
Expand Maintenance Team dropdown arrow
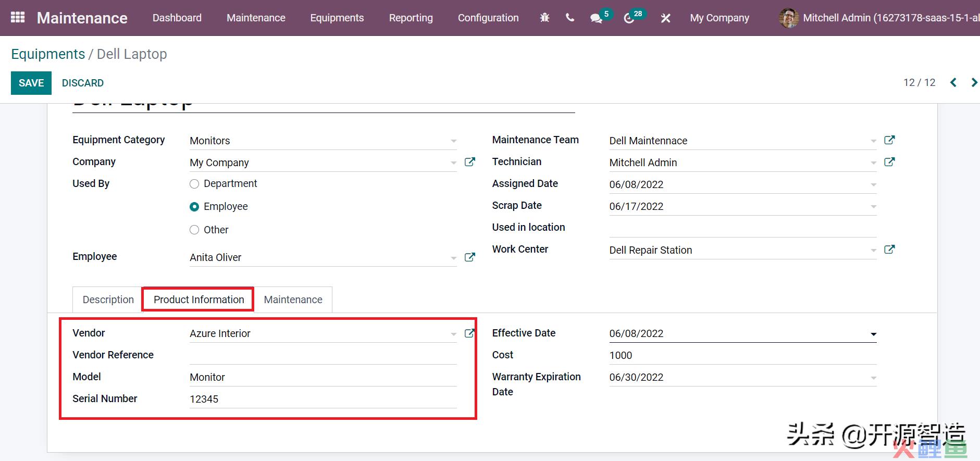[873, 141]
